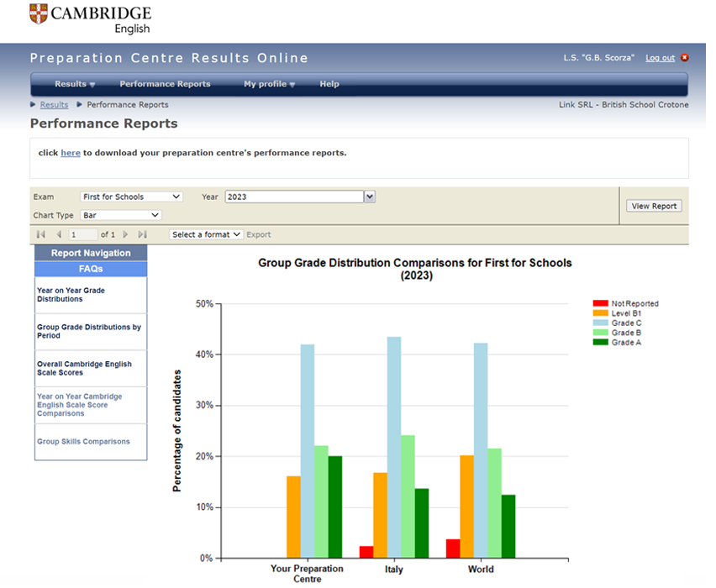This screenshot has height=588, width=716.
Task: Click the Not Reported legend label
Action: click(635, 303)
